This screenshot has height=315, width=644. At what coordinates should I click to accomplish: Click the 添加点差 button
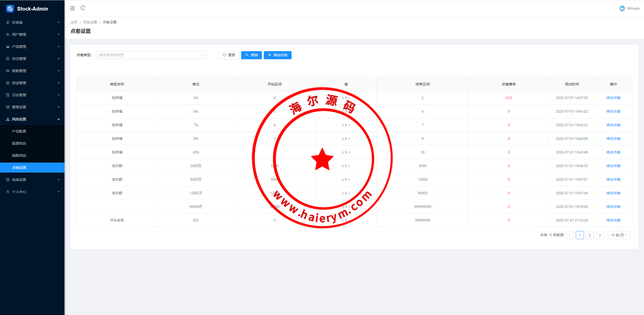click(x=277, y=55)
